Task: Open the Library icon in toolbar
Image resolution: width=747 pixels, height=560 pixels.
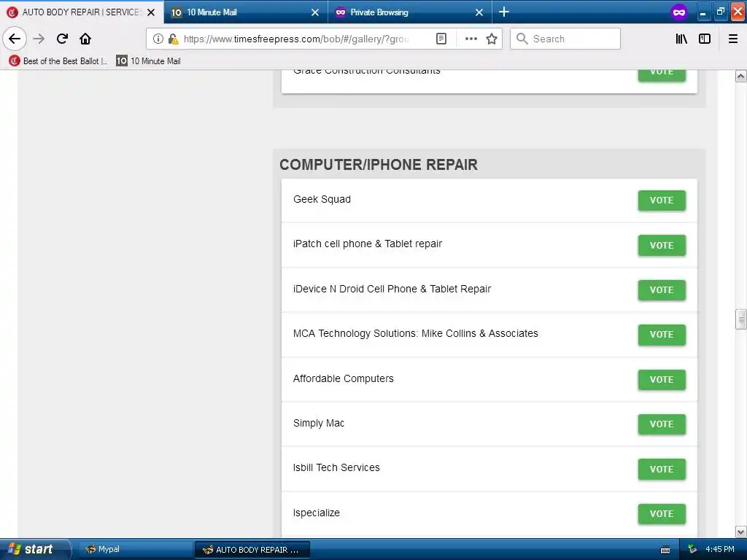Action: coord(681,39)
